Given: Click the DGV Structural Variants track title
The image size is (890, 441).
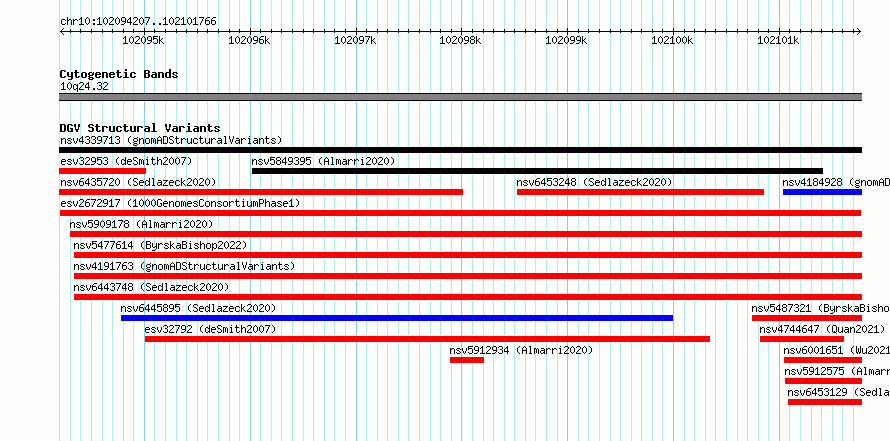Looking at the screenshot, I should pyautogui.click(x=140, y=128).
